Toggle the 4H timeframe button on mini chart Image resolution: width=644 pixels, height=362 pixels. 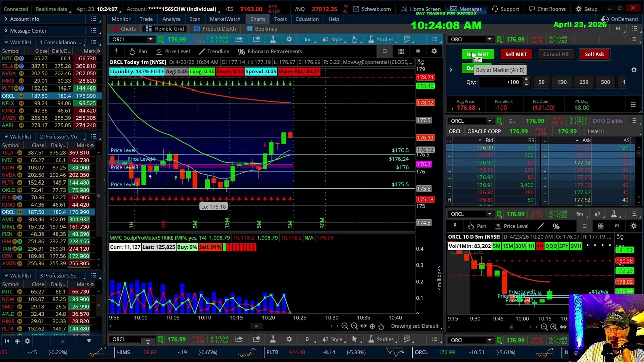click(540, 246)
